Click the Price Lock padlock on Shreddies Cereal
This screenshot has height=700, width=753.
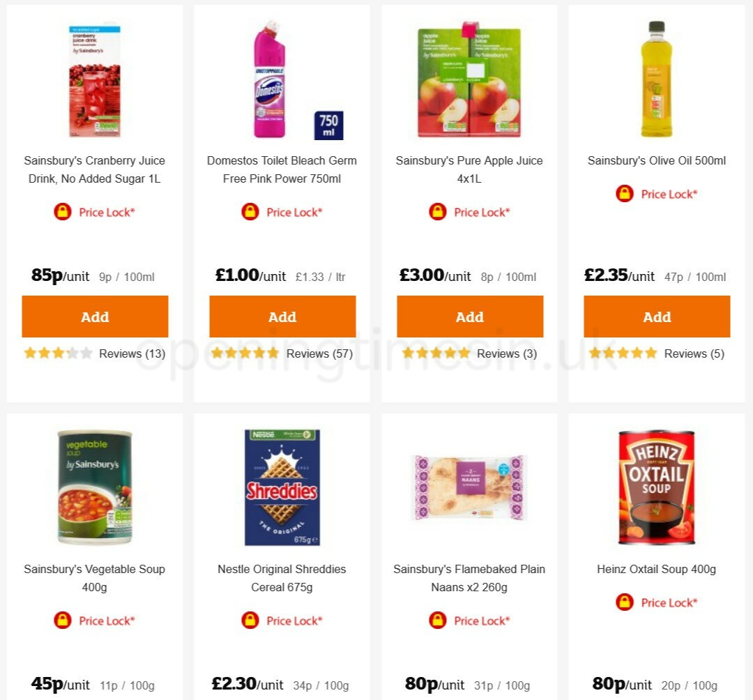click(x=251, y=621)
